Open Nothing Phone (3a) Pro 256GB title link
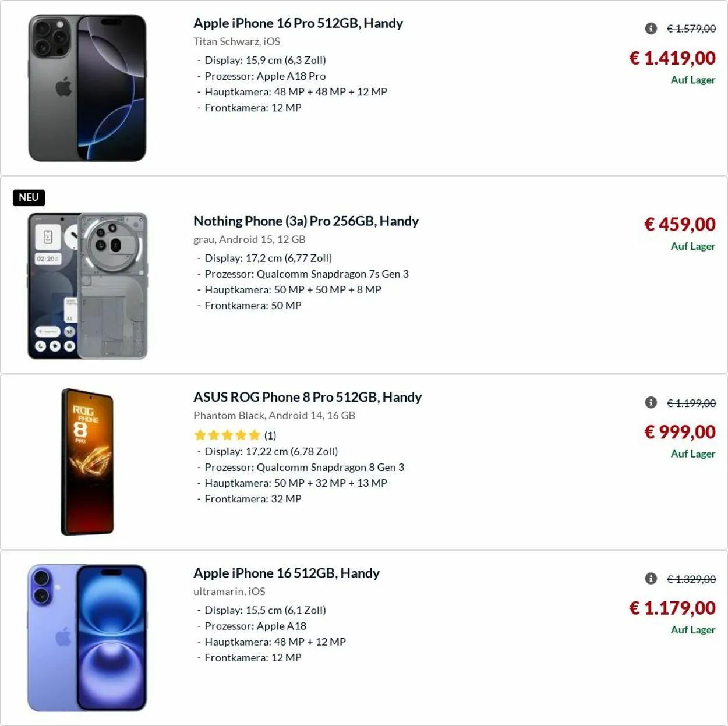The image size is (728, 726). pos(306,221)
